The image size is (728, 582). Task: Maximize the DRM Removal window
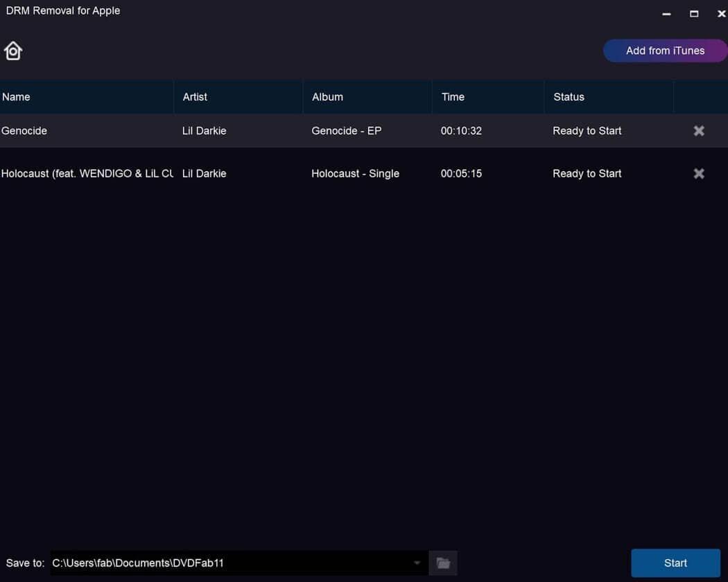[x=694, y=14]
